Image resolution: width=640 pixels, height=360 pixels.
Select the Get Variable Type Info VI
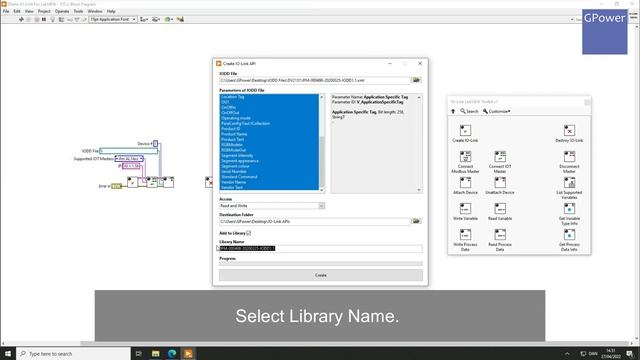pos(569,209)
